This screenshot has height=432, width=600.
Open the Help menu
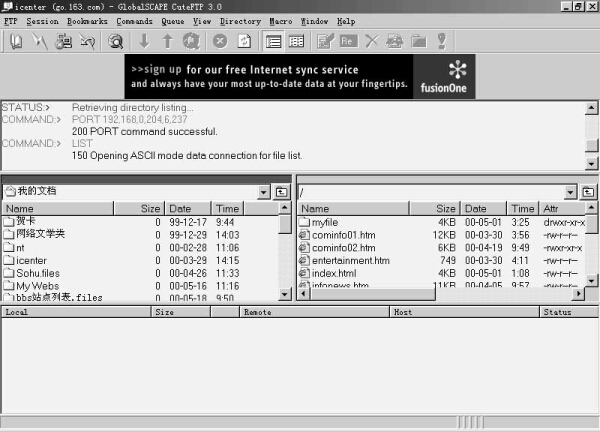point(346,21)
